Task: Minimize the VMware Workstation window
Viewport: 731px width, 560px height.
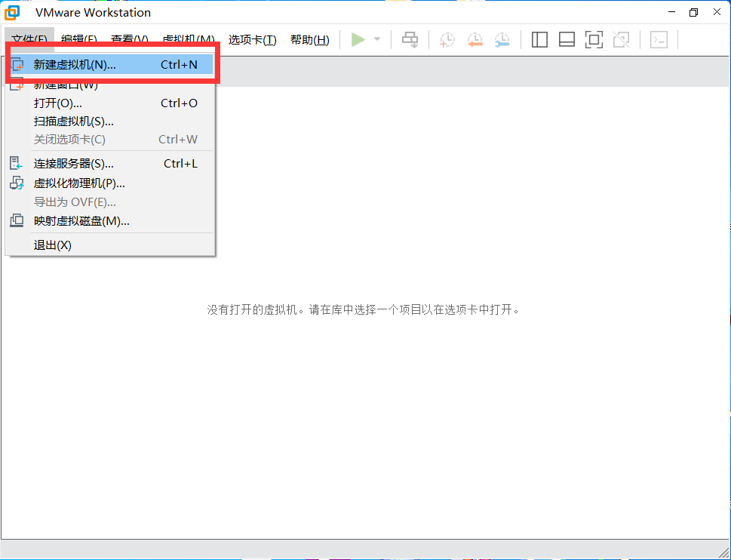Action: click(671, 13)
